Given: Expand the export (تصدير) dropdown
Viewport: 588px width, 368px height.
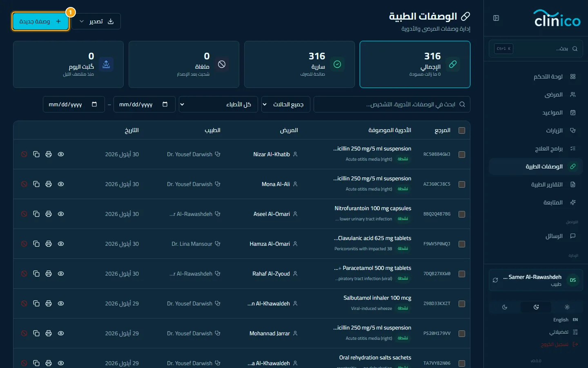Looking at the screenshot, I should point(96,21).
